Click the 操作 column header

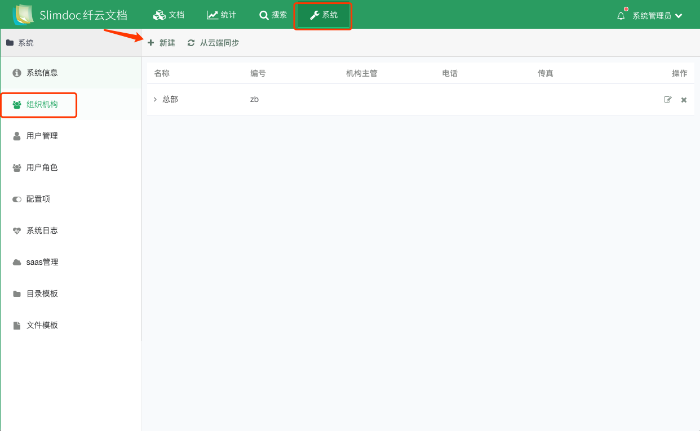pyautogui.click(x=679, y=73)
